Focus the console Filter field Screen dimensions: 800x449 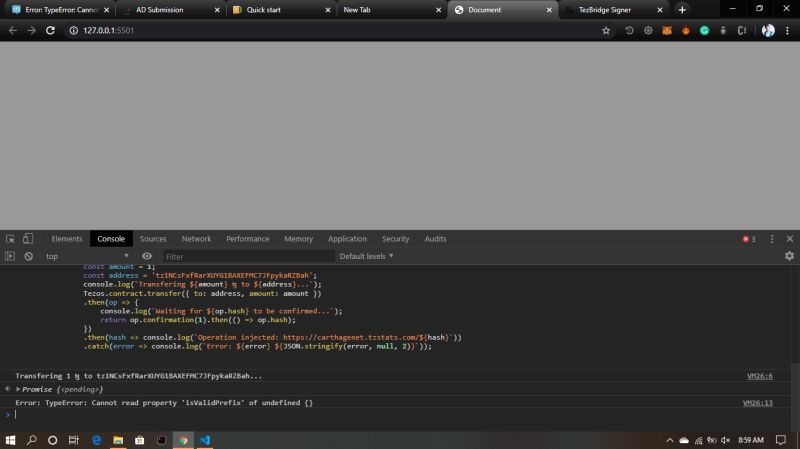point(248,257)
